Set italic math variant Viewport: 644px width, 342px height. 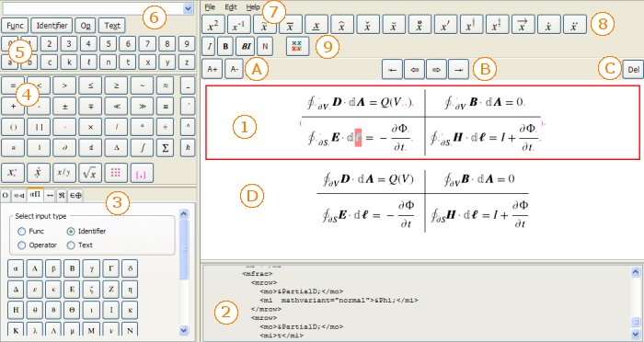coord(209,47)
